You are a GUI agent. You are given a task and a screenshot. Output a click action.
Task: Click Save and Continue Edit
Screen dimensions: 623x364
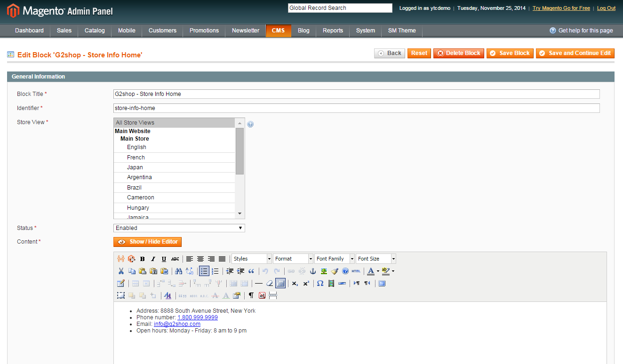pos(575,53)
